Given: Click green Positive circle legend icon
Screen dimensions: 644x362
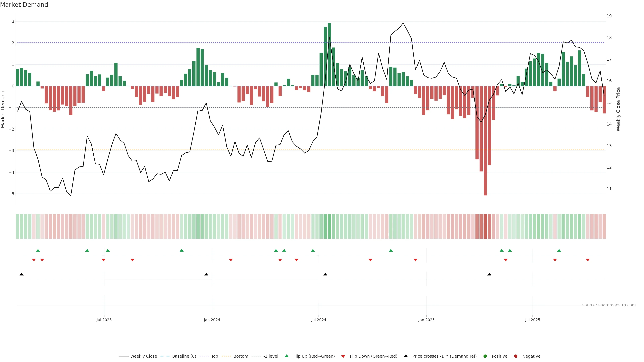Looking at the screenshot, I should [x=485, y=356].
